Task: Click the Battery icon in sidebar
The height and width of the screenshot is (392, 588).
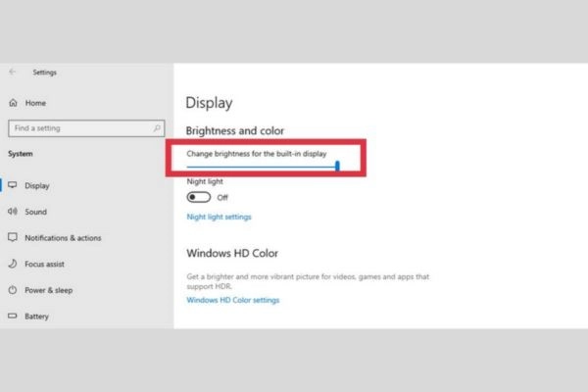Action: pyautogui.click(x=13, y=317)
